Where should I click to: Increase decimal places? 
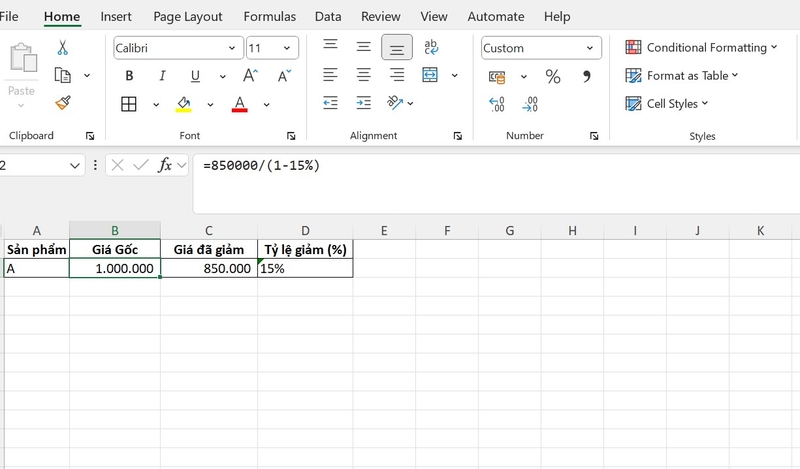[x=497, y=104]
